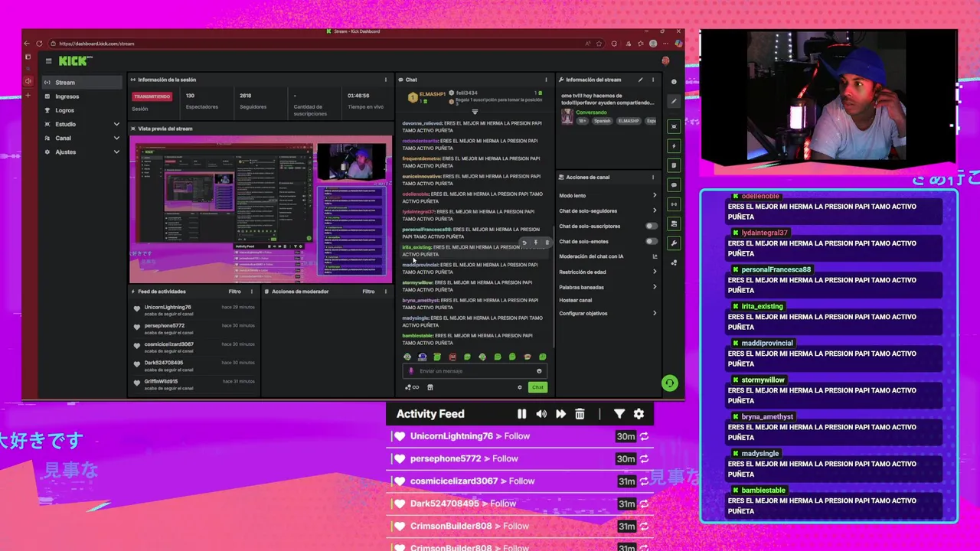Reply to irita_existing chat message
980x551 pixels.
tap(524, 243)
